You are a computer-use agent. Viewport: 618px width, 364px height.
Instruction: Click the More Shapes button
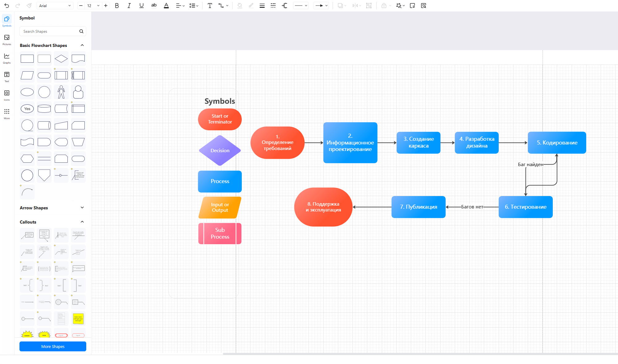pos(53,346)
